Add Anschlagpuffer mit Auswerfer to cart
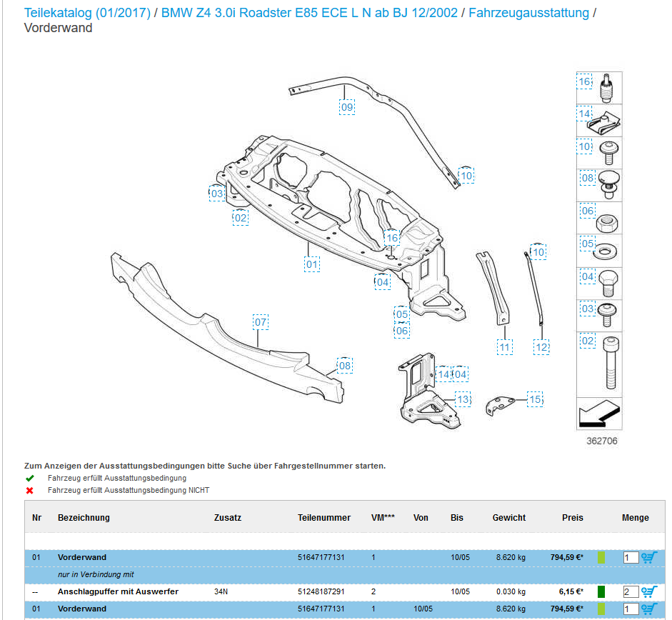This screenshot has width=672, height=620. (649, 591)
